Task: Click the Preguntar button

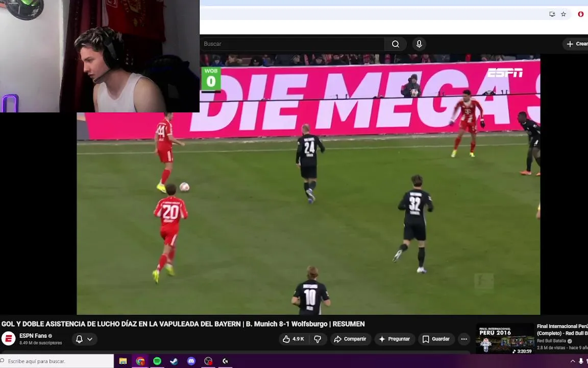Action: (395, 339)
